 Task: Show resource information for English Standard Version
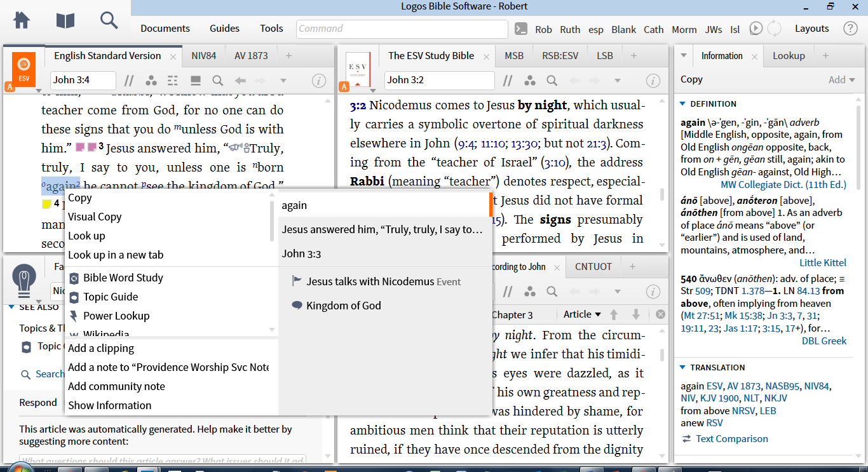tap(319, 81)
